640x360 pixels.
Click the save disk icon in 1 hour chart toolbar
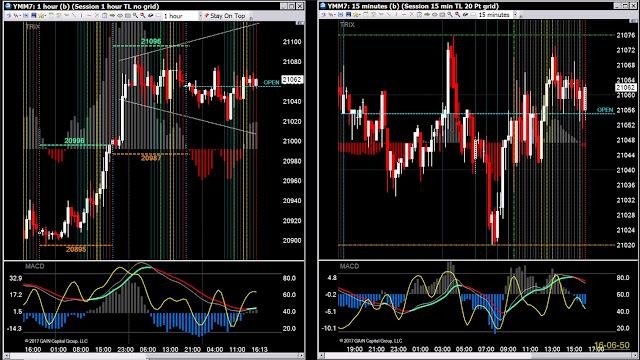(x=33, y=16)
